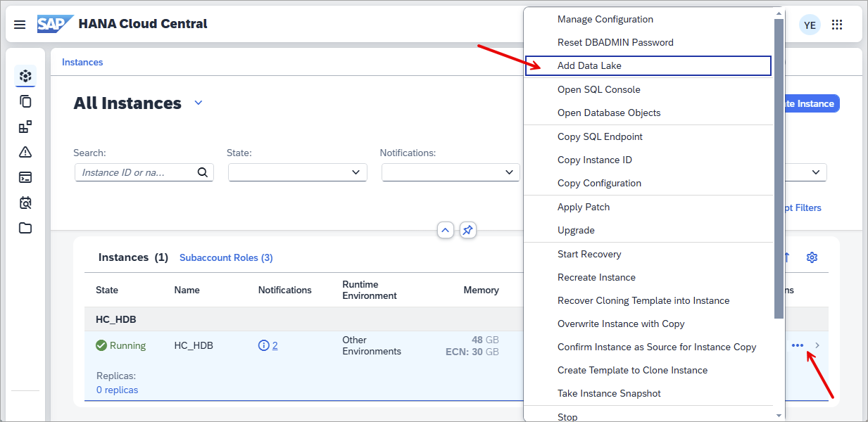Select Add Data Lake option

point(649,65)
